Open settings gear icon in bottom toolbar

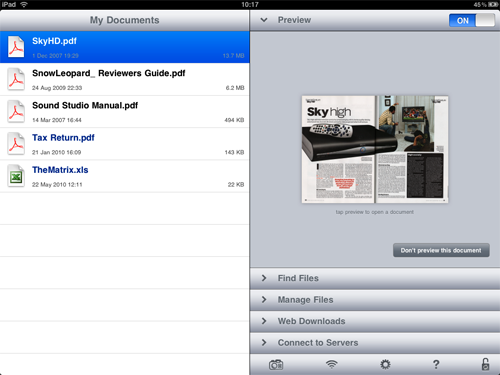385,364
